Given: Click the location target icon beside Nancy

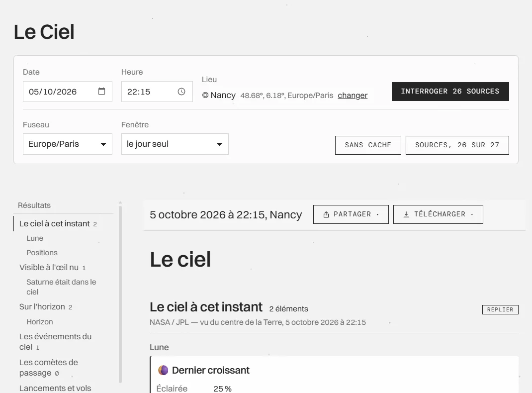Looking at the screenshot, I should (x=205, y=95).
